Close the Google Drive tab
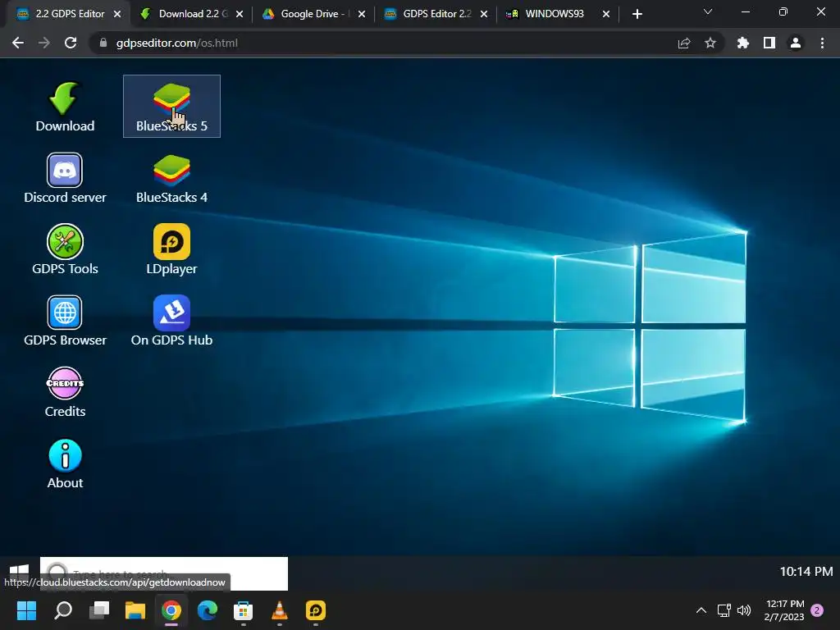840x630 pixels. click(x=362, y=14)
